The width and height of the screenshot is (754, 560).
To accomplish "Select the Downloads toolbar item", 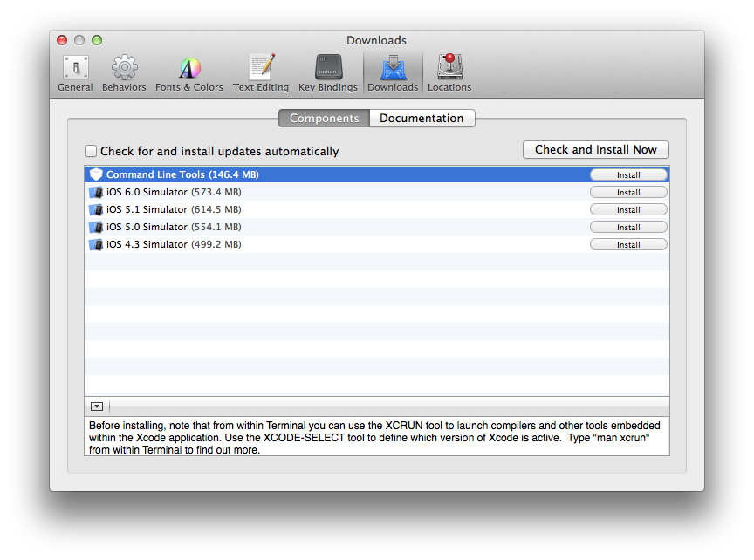I will pos(393,73).
